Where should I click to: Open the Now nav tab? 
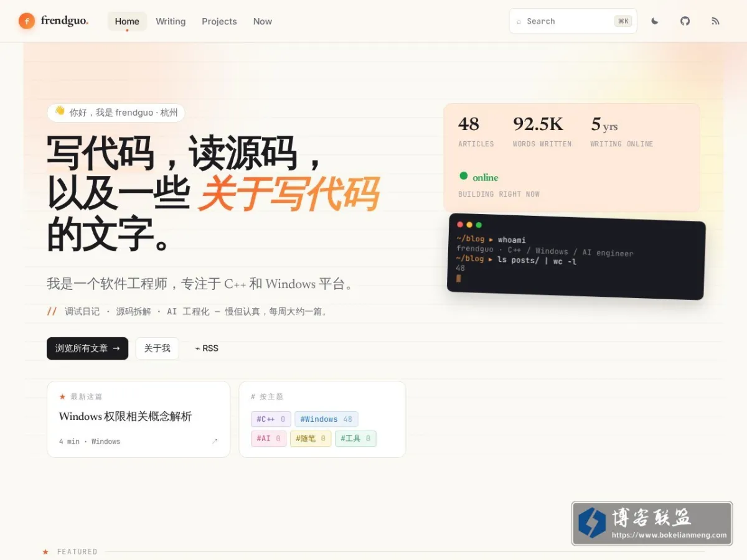[x=263, y=21]
